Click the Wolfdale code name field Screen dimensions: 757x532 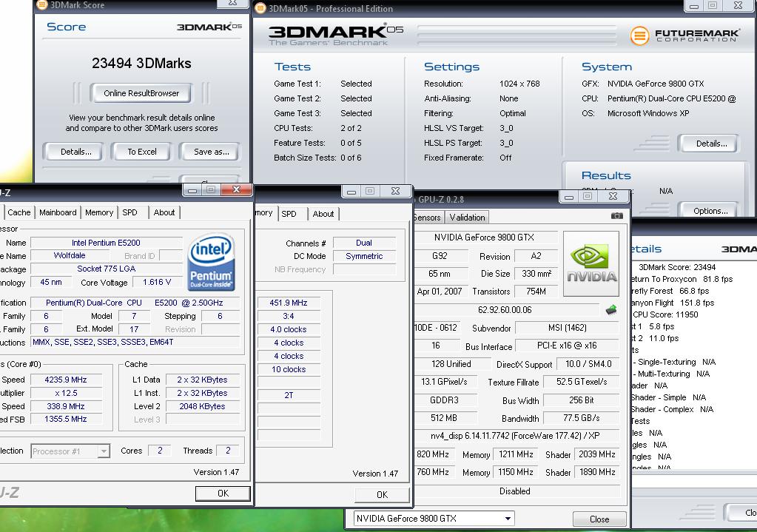pyautogui.click(x=70, y=255)
